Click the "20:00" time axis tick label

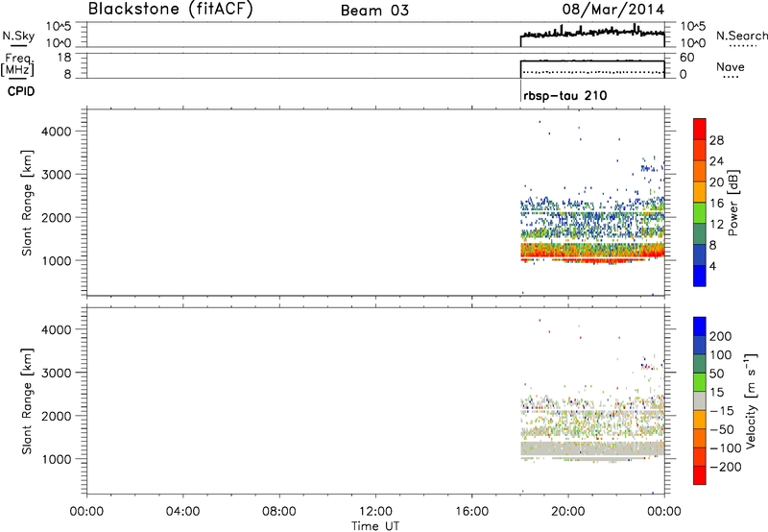tap(568, 512)
